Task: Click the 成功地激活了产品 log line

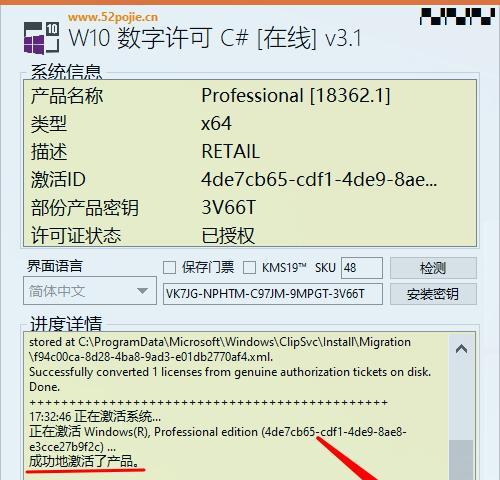Action: pos(84,461)
